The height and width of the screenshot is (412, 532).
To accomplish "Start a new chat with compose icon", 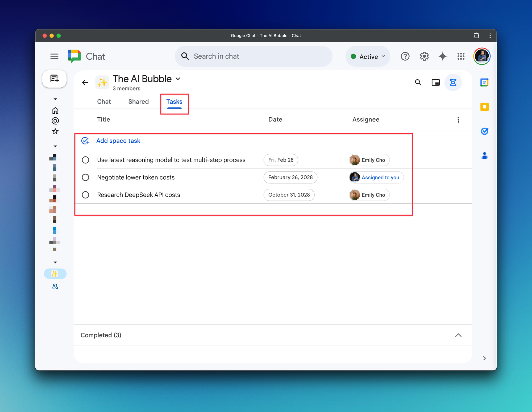I will click(55, 79).
